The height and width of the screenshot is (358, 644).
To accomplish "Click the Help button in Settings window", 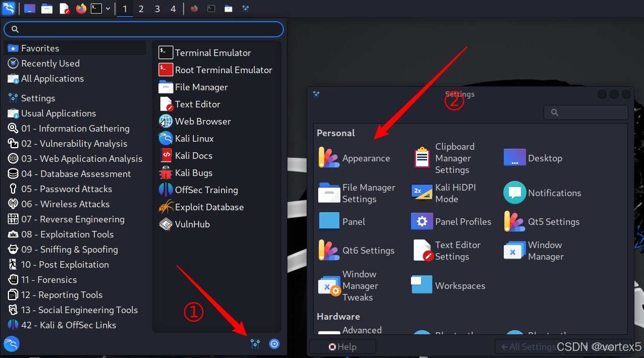I will coord(342,346).
